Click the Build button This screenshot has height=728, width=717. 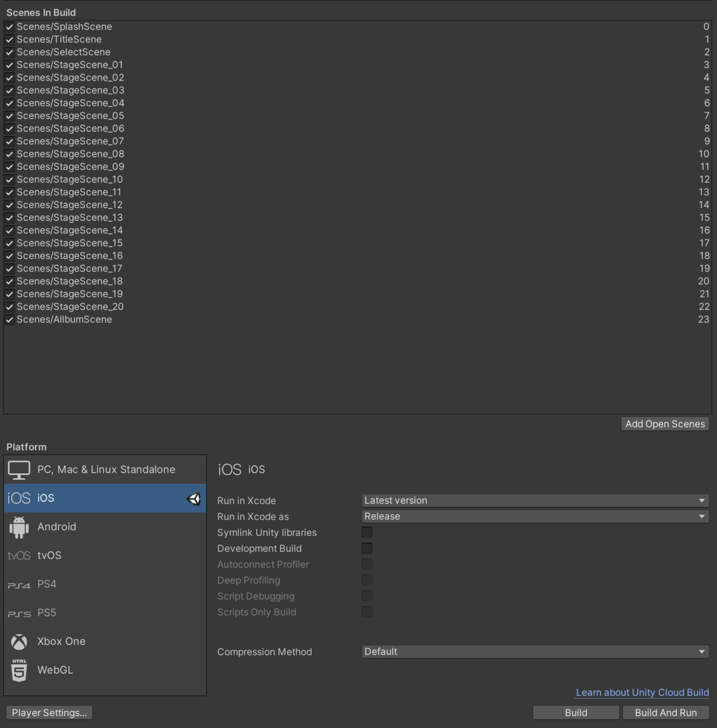[576, 713]
